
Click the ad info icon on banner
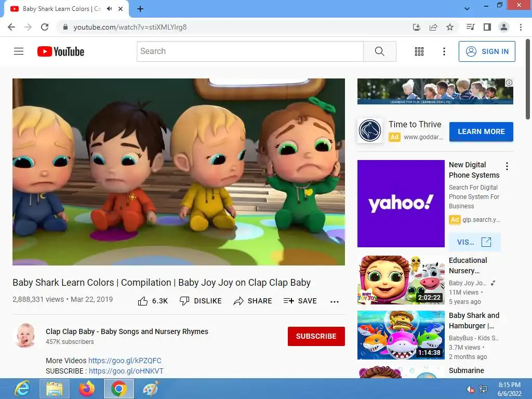click(x=509, y=83)
